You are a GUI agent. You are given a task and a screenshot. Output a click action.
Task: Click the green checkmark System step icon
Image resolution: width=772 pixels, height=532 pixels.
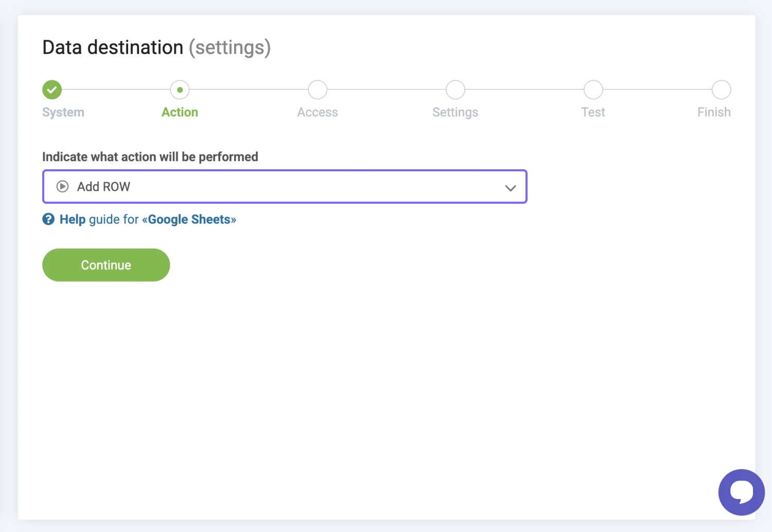click(52, 90)
